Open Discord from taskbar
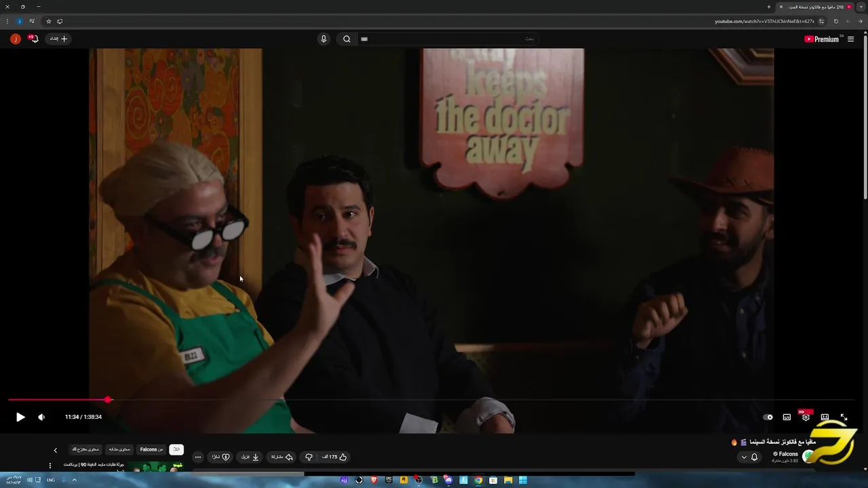The image size is (868, 488). point(448,480)
